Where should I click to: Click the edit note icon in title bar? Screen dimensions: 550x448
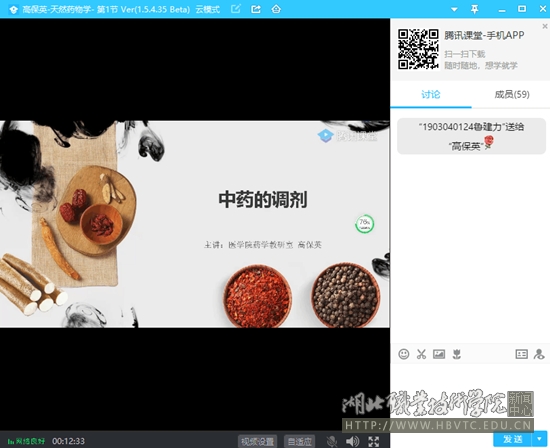(x=236, y=9)
